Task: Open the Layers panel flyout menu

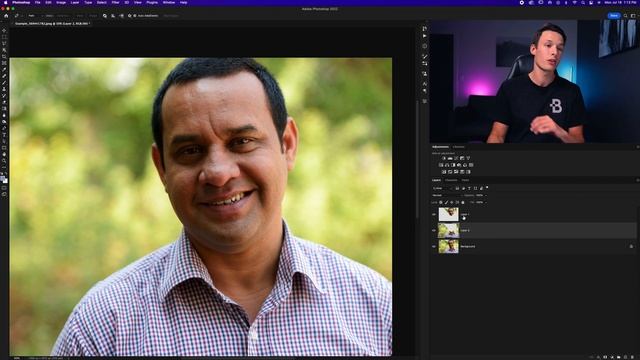Action: click(x=638, y=180)
